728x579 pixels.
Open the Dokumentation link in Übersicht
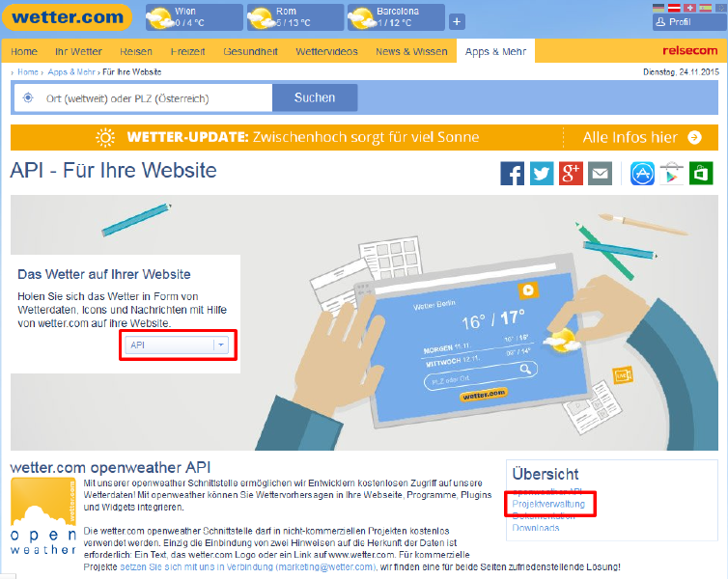(544, 515)
